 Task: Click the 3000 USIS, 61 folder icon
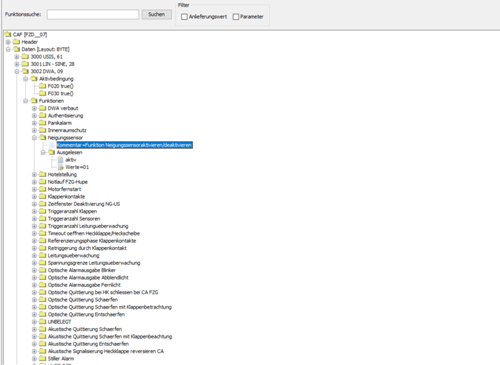(25, 56)
